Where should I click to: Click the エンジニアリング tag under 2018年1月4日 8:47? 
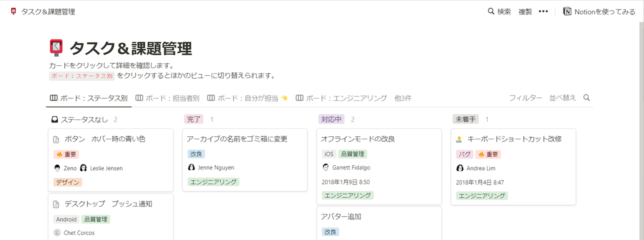pos(482,196)
